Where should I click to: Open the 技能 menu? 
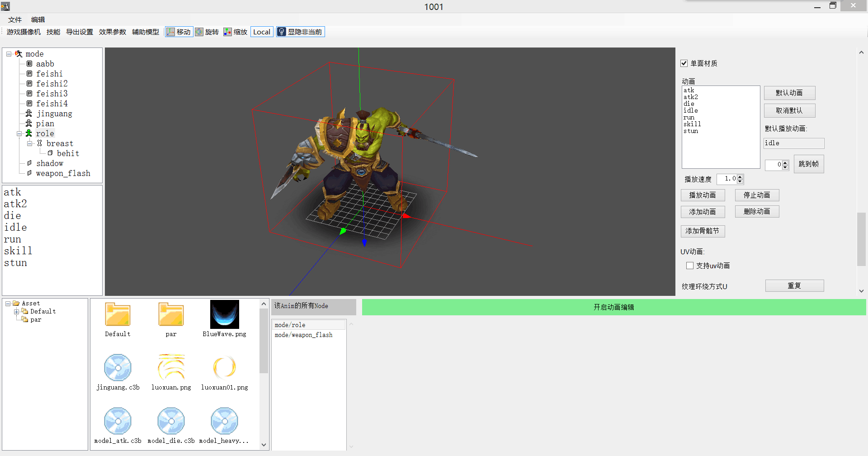point(53,32)
